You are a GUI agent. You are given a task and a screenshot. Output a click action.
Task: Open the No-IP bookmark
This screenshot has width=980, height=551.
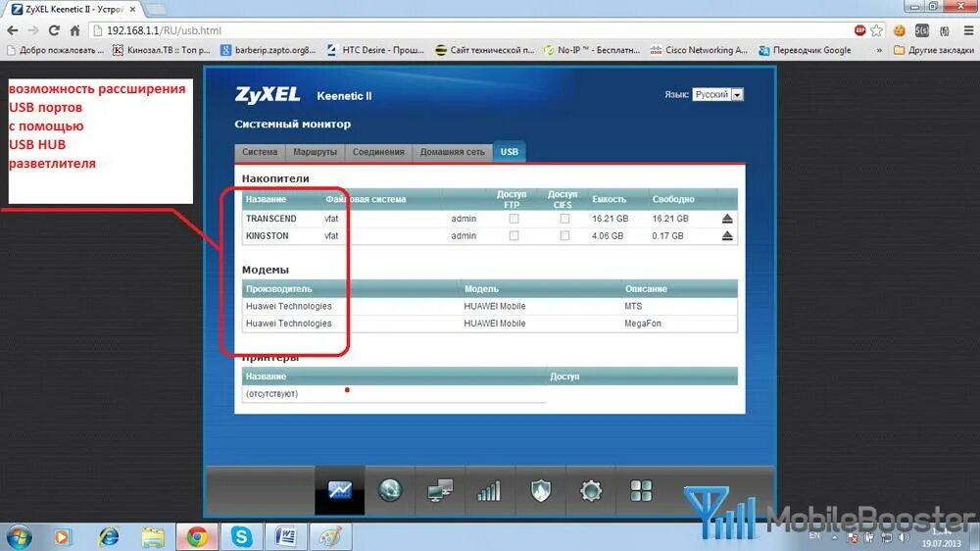click(591, 50)
